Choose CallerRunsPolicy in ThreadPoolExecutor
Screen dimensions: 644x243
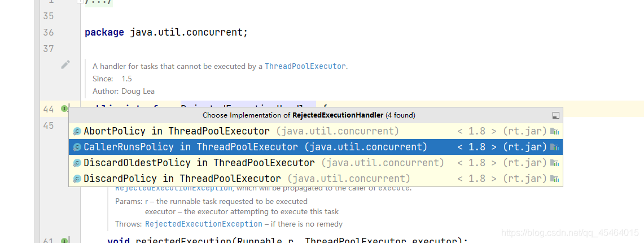pos(191,147)
